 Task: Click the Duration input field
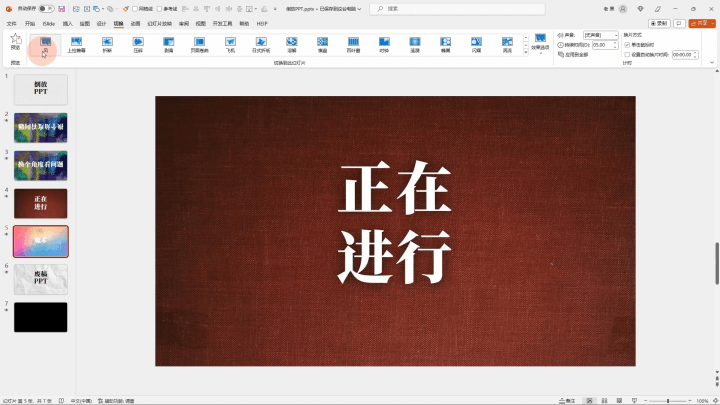602,45
